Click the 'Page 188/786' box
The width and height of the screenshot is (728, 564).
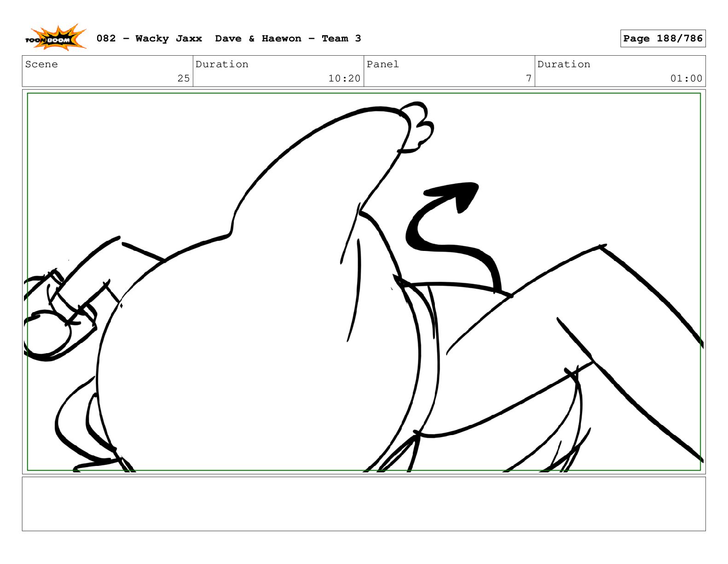pyautogui.click(x=663, y=39)
